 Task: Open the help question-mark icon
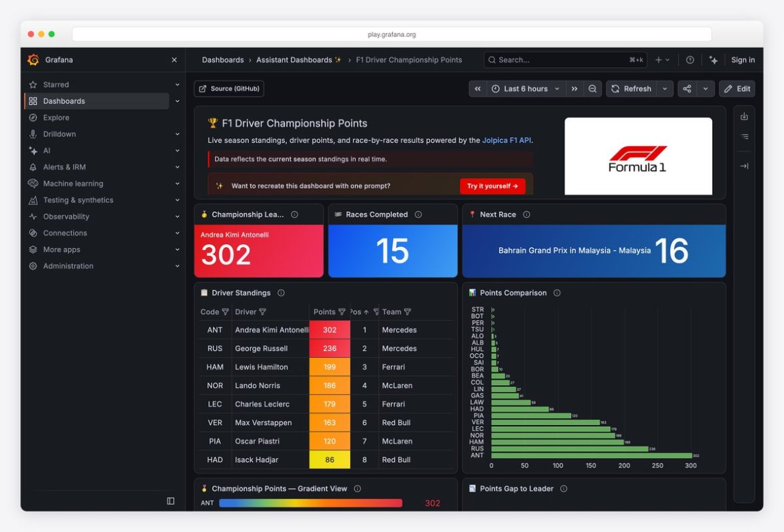(690, 60)
